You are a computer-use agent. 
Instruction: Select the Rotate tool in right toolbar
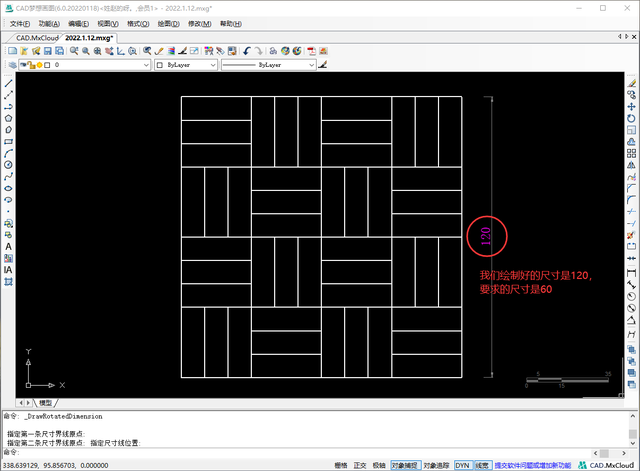tap(631, 118)
